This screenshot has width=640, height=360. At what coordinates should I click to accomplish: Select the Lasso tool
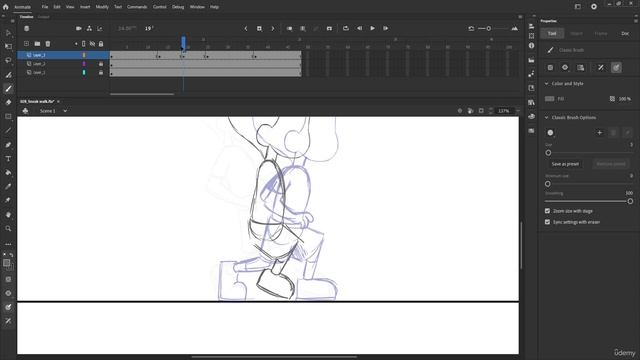tap(8, 60)
